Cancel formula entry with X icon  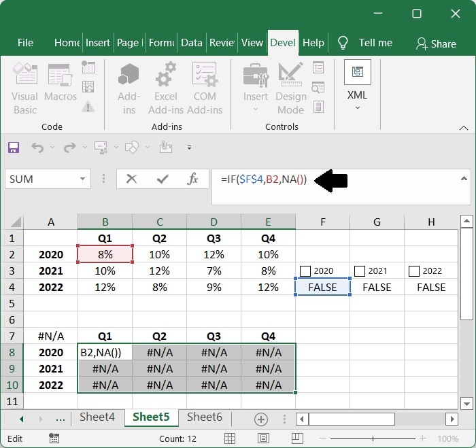click(132, 179)
